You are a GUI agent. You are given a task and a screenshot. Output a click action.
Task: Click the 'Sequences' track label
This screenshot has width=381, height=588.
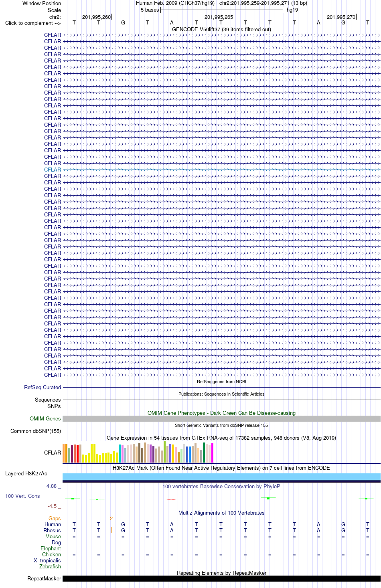pos(48,400)
